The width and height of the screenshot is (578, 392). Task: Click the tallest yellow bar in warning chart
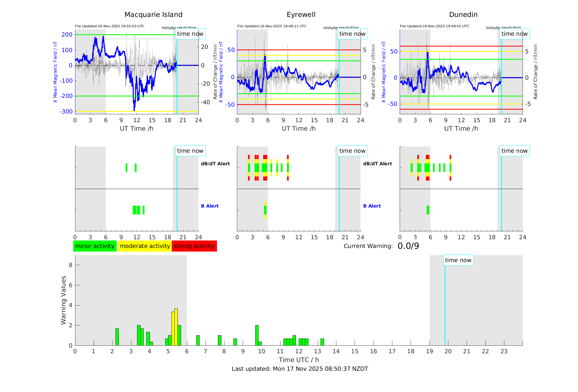pos(176,327)
